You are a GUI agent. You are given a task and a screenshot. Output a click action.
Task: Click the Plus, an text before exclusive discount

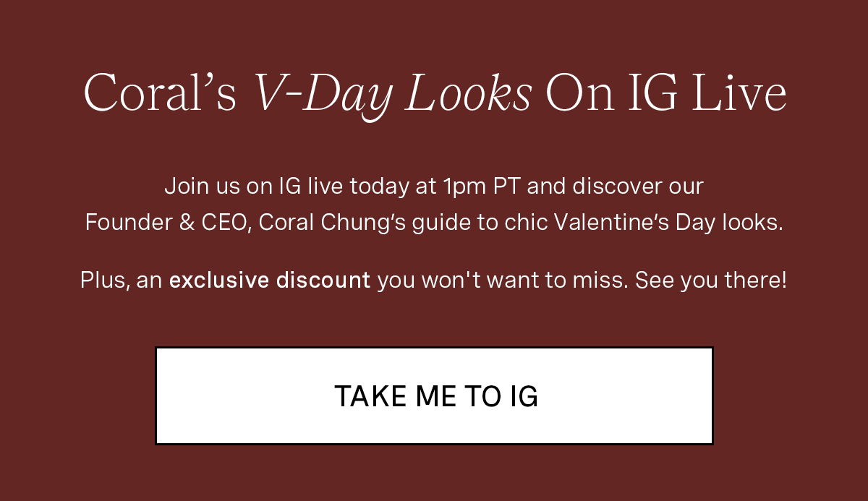click(122, 281)
